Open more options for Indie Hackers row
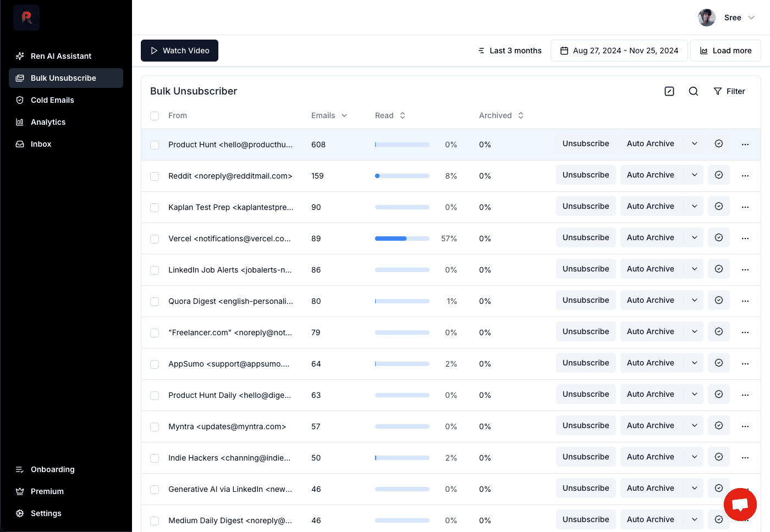The width and height of the screenshot is (770, 532). [x=745, y=457]
